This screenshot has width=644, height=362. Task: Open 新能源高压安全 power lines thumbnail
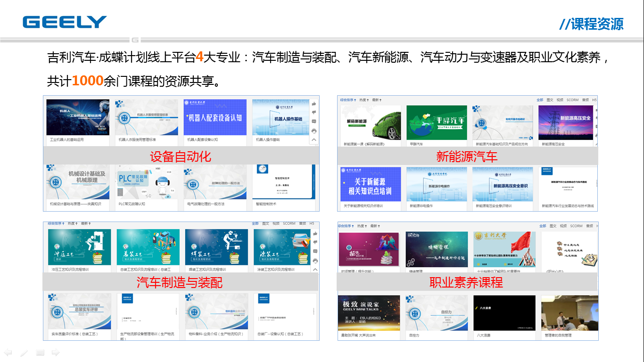tap(566, 123)
